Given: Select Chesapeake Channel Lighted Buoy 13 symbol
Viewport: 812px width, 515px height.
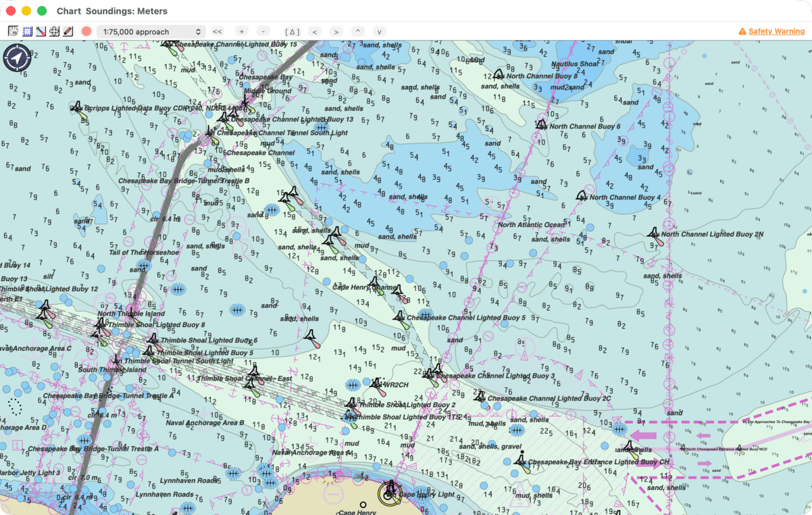Looking at the screenshot, I should click(x=223, y=120).
